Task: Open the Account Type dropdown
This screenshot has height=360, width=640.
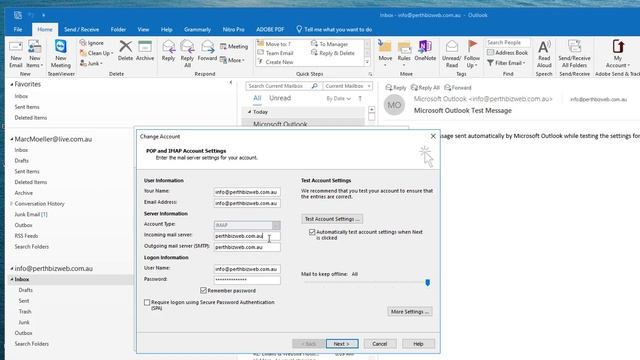Action: pos(276,225)
